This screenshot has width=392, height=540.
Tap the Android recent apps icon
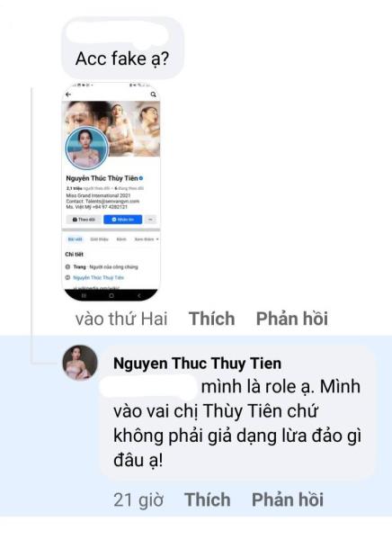(84, 295)
